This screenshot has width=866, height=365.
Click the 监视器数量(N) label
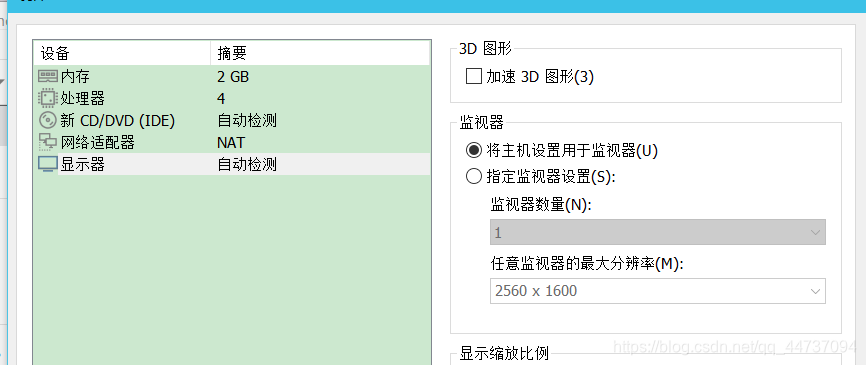(x=541, y=205)
